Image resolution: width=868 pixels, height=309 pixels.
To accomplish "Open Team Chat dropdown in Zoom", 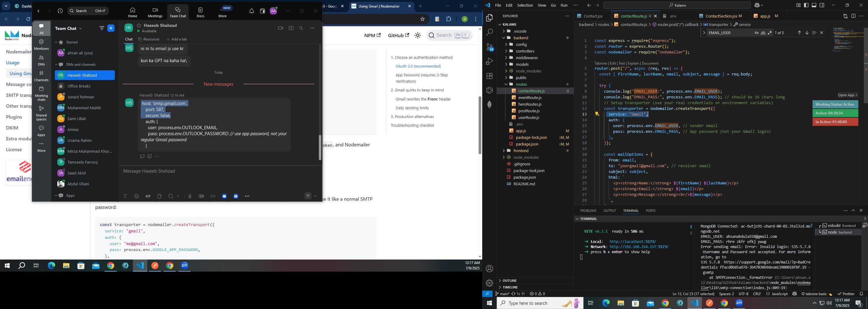I will pos(80,29).
